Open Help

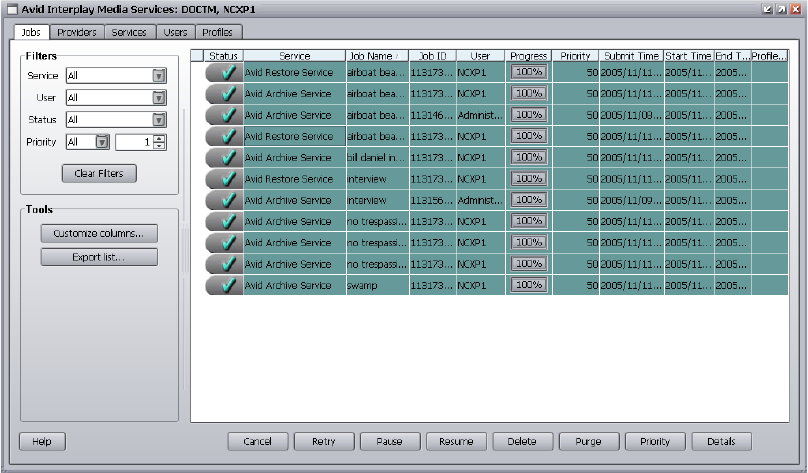(x=42, y=442)
